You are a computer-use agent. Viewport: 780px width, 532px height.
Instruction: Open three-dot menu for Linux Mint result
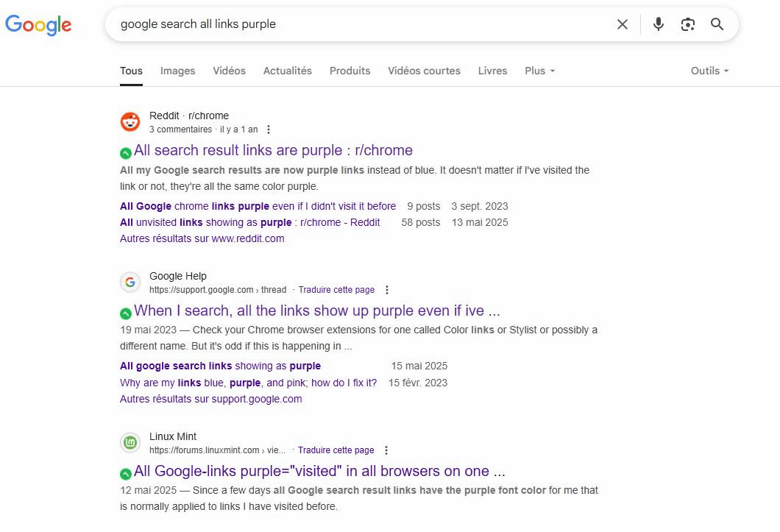tap(386, 450)
